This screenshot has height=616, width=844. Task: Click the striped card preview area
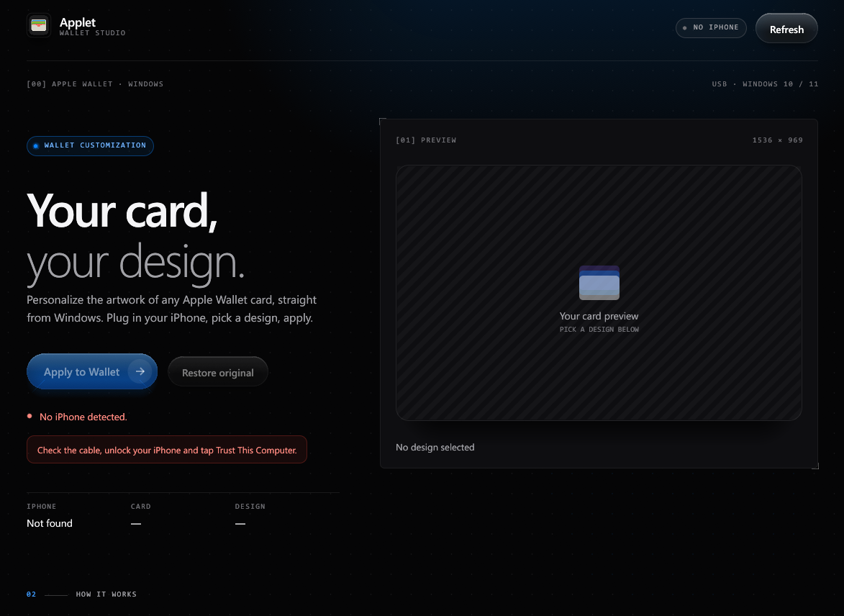point(599,292)
